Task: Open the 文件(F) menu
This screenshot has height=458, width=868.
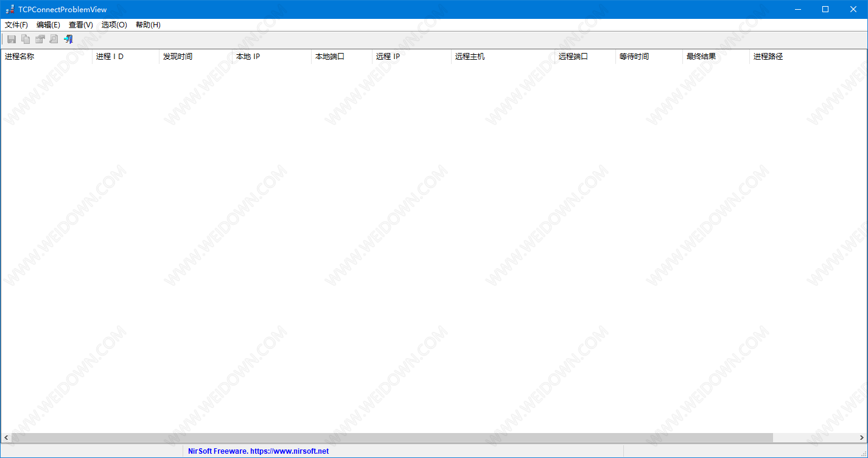Action: (16, 25)
